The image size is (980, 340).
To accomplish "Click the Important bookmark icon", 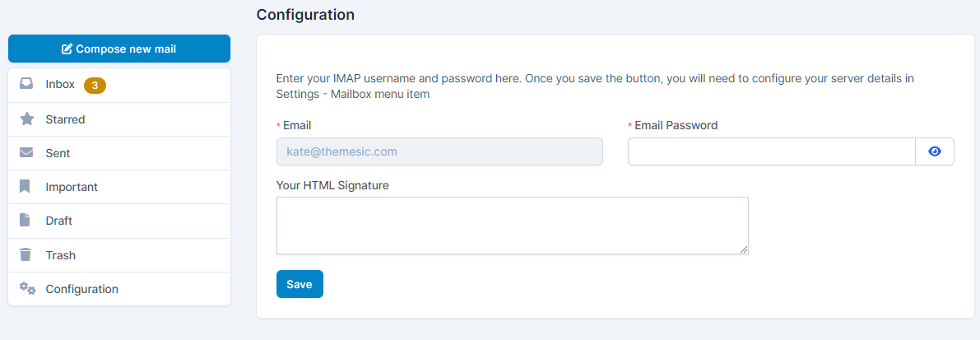I will (x=26, y=187).
